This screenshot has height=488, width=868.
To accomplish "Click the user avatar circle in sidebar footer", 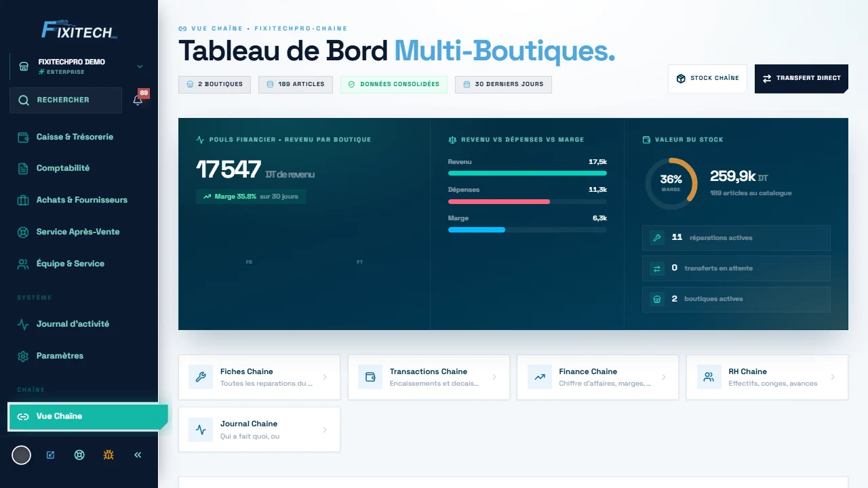I will [22, 455].
